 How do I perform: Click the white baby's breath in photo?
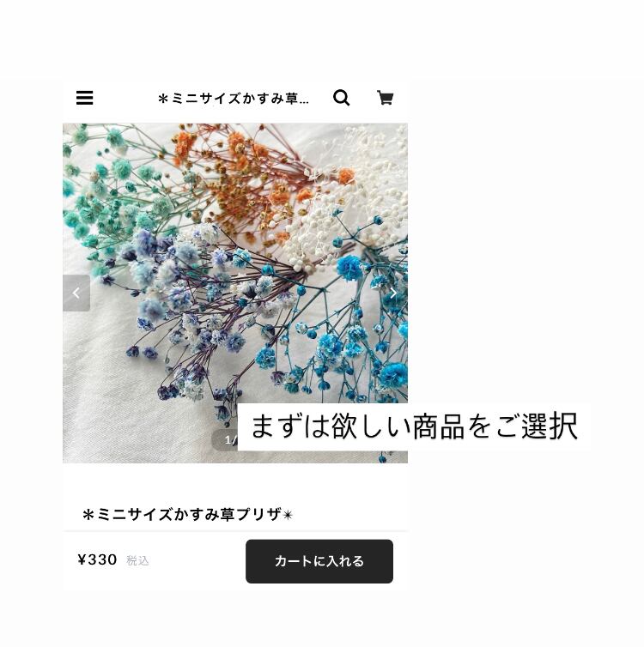point(351,198)
